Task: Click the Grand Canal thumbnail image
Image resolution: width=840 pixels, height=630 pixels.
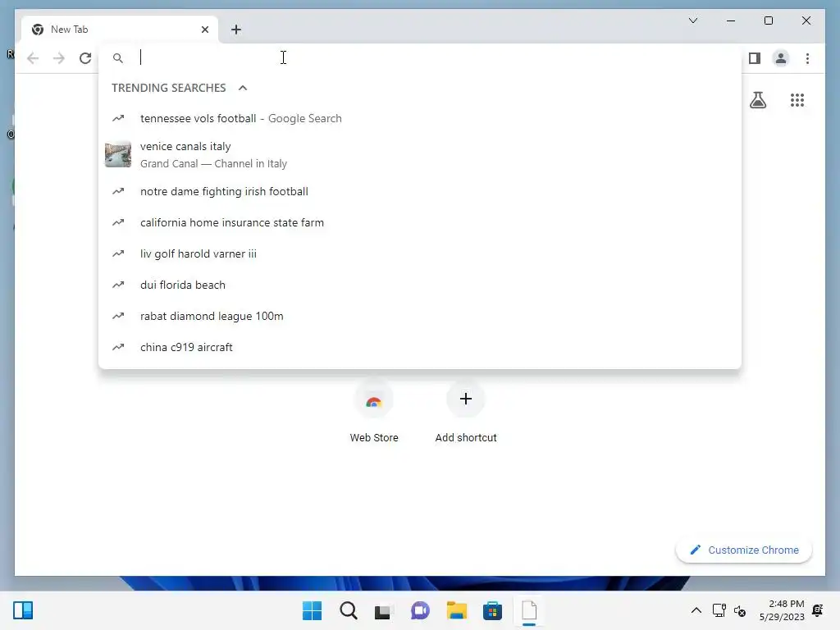Action: click(118, 154)
